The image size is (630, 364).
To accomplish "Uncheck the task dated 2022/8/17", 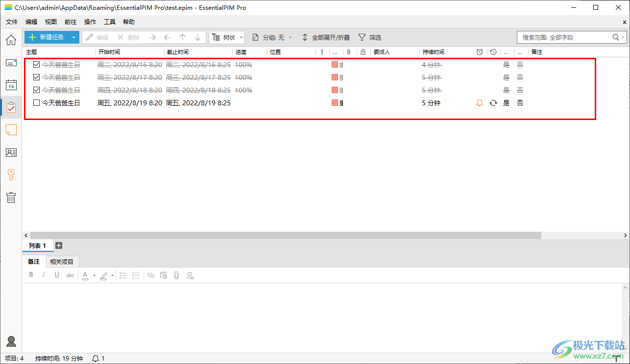I will pos(36,77).
